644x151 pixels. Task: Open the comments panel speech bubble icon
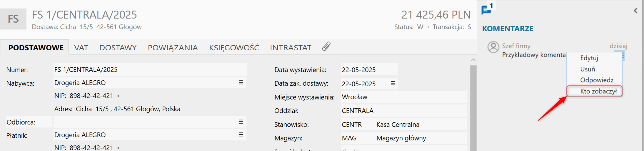pyautogui.click(x=486, y=10)
